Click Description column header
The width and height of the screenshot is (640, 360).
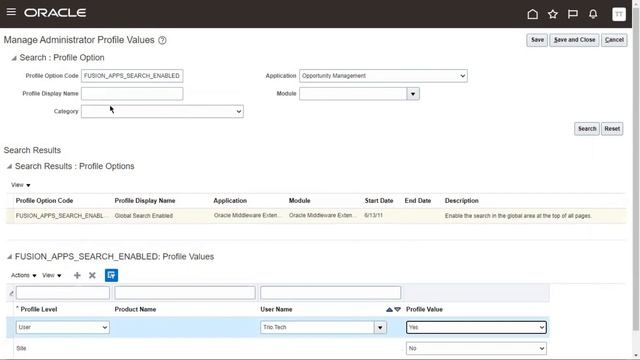click(462, 201)
